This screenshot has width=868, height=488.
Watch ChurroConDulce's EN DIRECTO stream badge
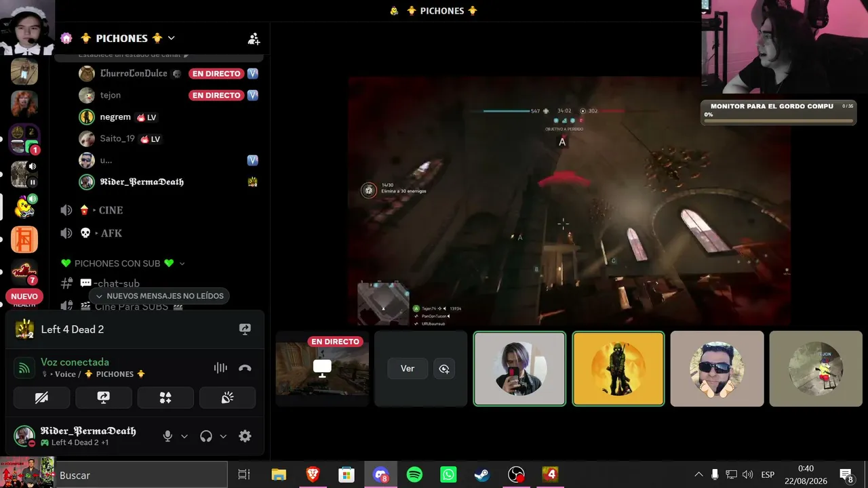(216, 73)
